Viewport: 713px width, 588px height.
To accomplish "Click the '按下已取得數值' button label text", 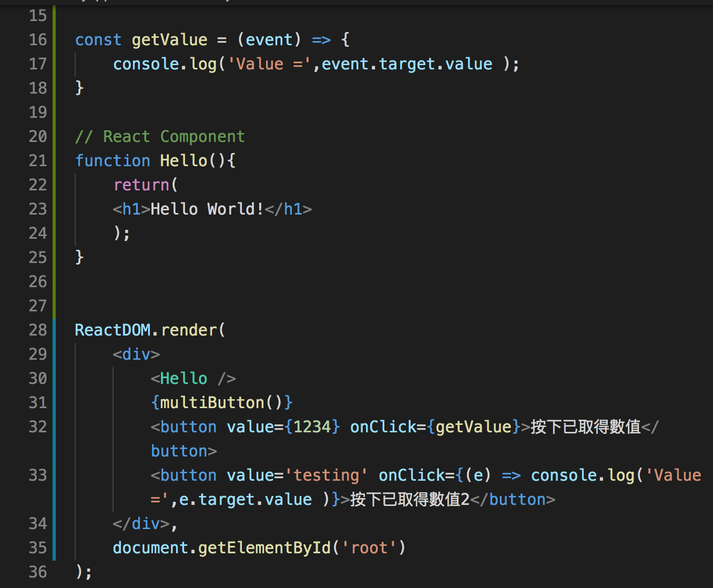I will pyautogui.click(x=586, y=427).
